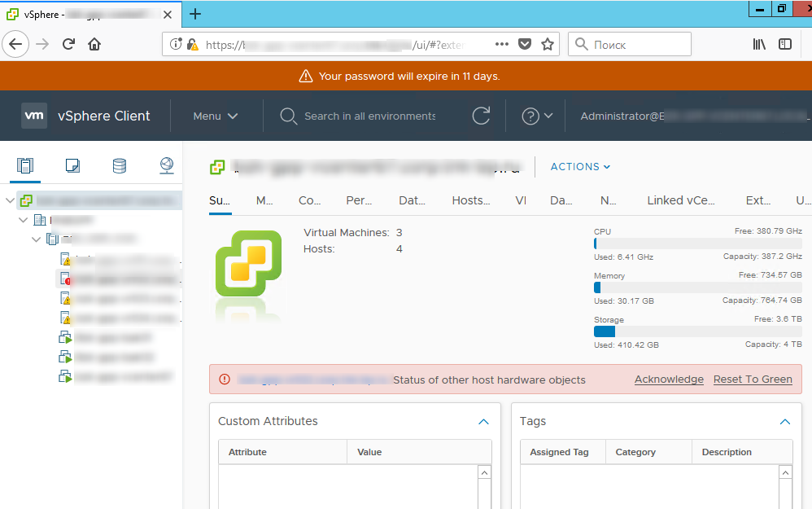
Task: Switch to the Monitor tab
Action: (264, 200)
